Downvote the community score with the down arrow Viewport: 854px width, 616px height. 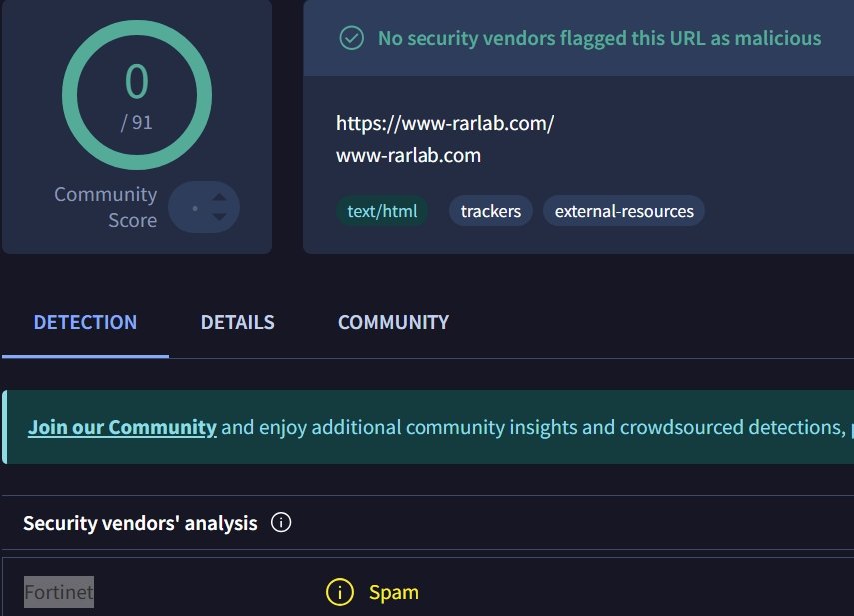[219, 217]
